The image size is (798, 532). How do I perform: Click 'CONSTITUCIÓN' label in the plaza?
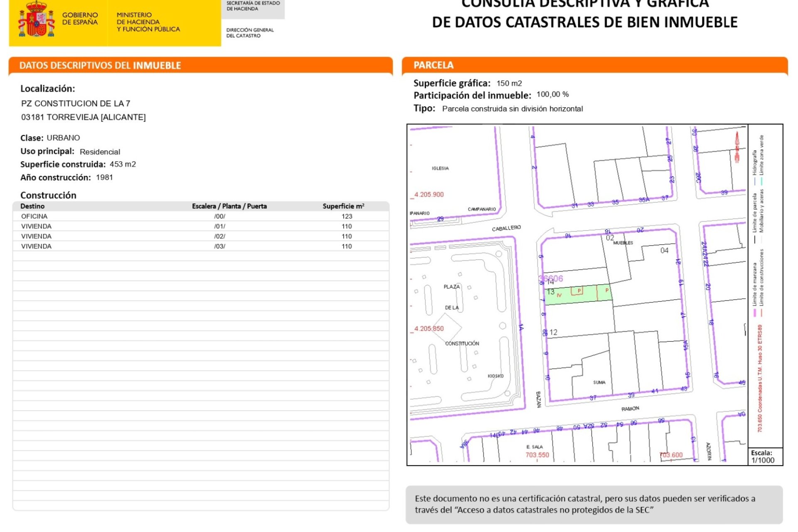click(x=462, y=344)
